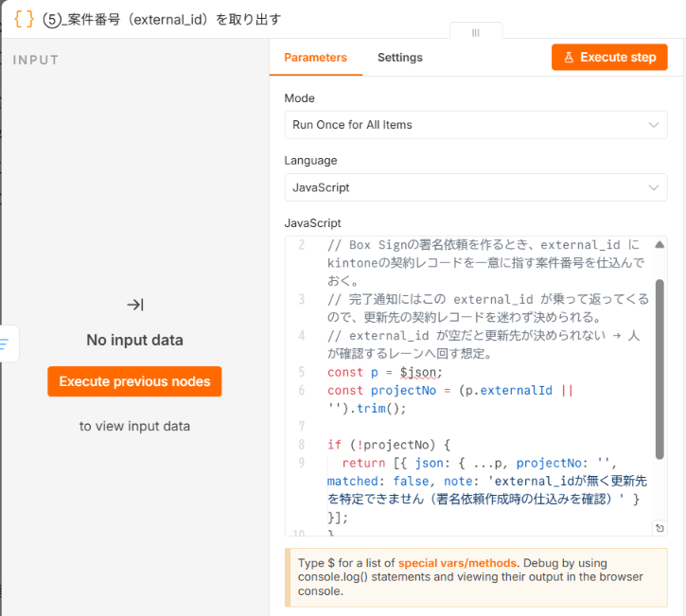Click the code editor vertical scrollbar thumb
This screenshot has height=616, width=686.
click(x=660, y=369)
